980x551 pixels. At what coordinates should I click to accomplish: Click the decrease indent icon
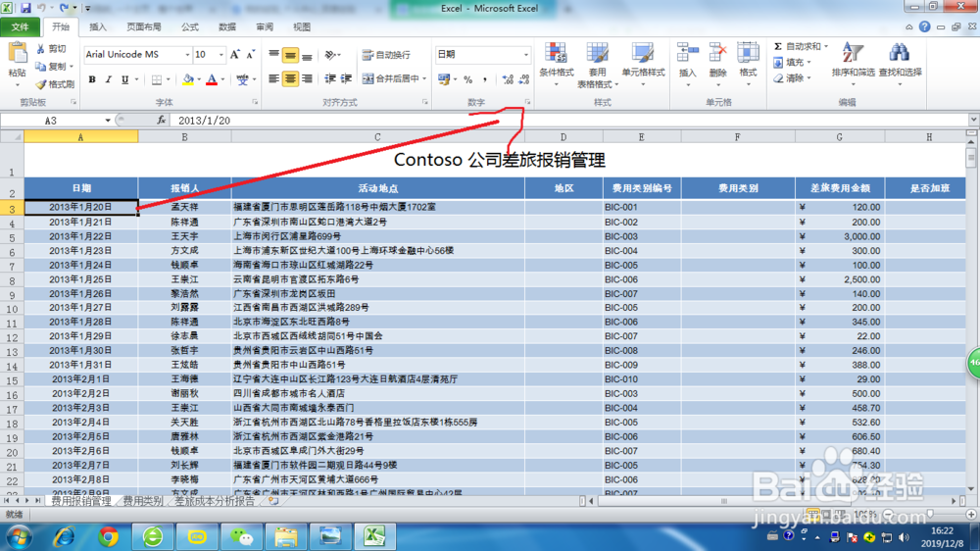330,78
